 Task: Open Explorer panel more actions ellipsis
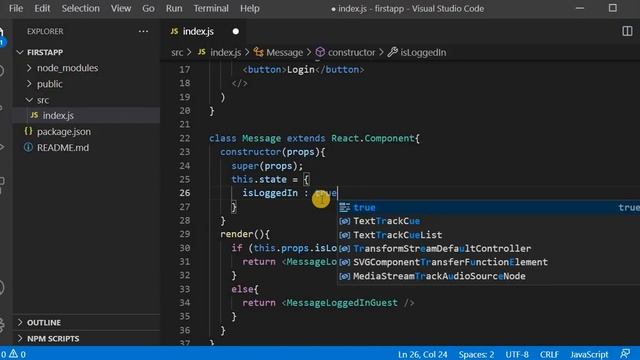coord(143,31)
